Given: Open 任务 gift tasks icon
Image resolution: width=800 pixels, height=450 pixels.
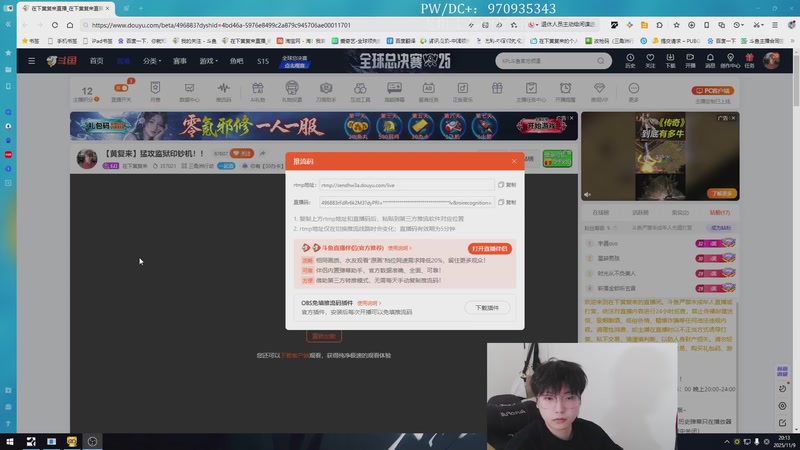Looking at the screenshot, I should pos(749,61).
